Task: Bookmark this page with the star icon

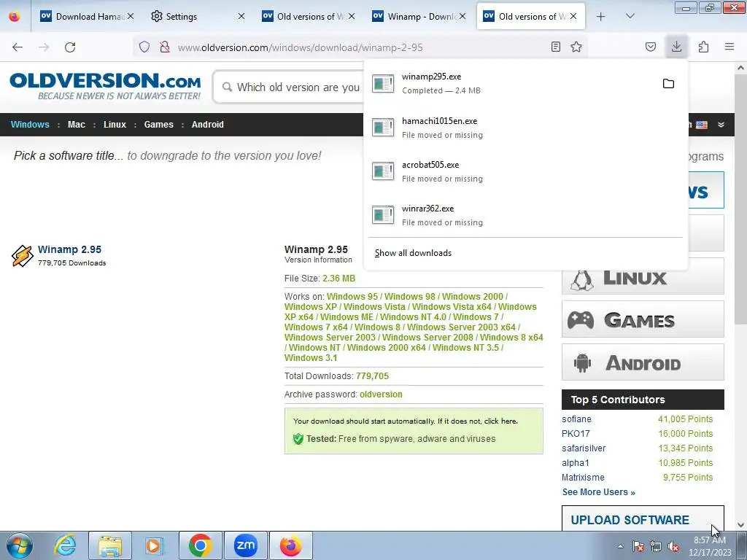Action: [x=576, y=47]
